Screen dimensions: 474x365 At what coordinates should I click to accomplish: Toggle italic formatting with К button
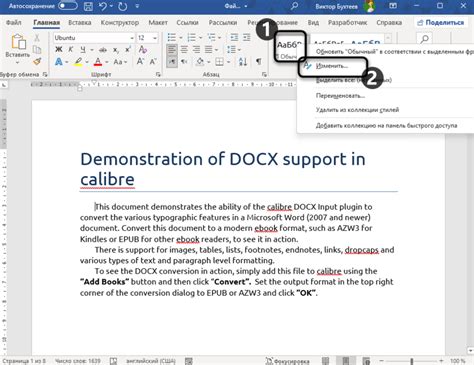71,50
